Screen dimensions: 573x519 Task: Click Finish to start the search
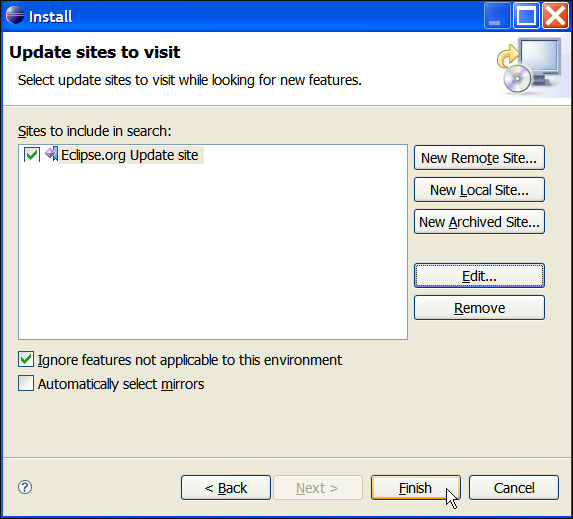(415, 488)
